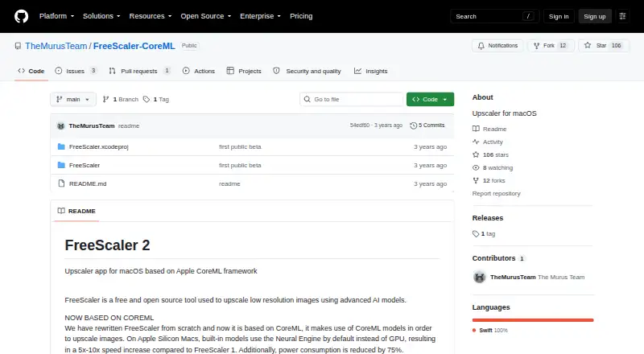Click Report repository link
644x354 pixels.
click(x=496, y=193)
